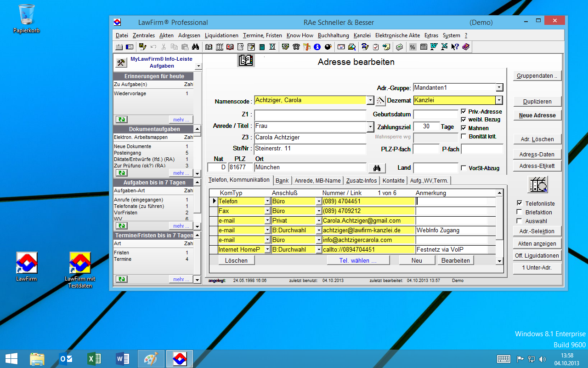The width and height of the screenshot is (588, 368).
Task: Click the MyLawFirm hammer tools icon
Action: [x=121, y=63]
